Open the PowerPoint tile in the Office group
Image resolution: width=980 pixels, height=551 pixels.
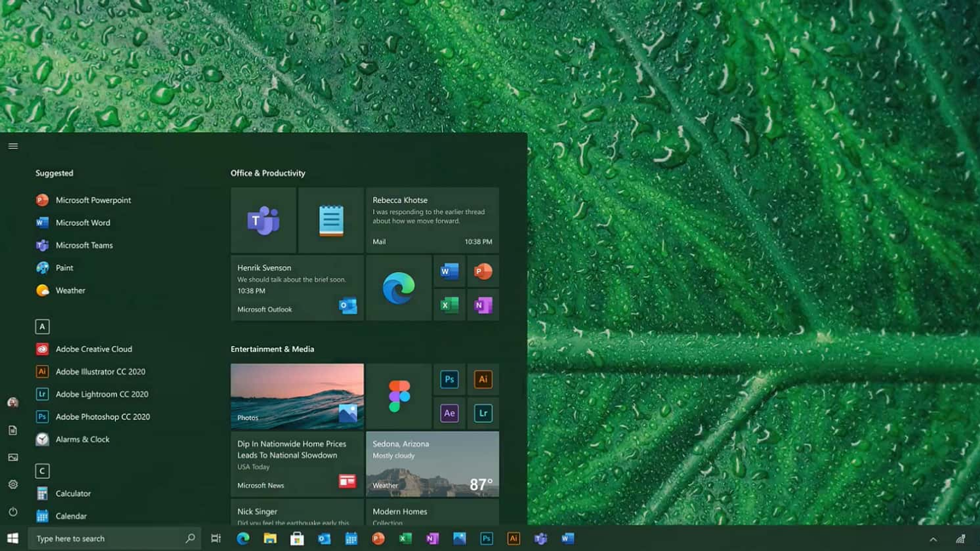[x=483, y=271]
